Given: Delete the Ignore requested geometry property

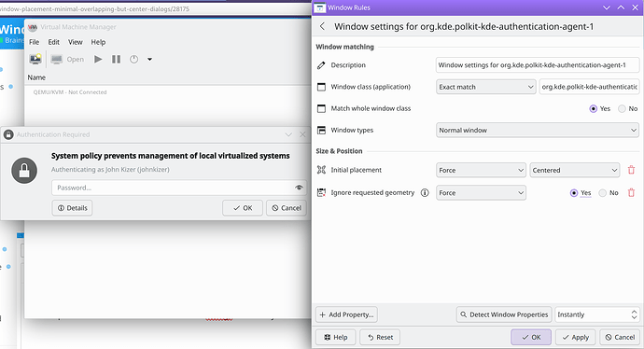Looking at the screenshot, I should (631, 192).
